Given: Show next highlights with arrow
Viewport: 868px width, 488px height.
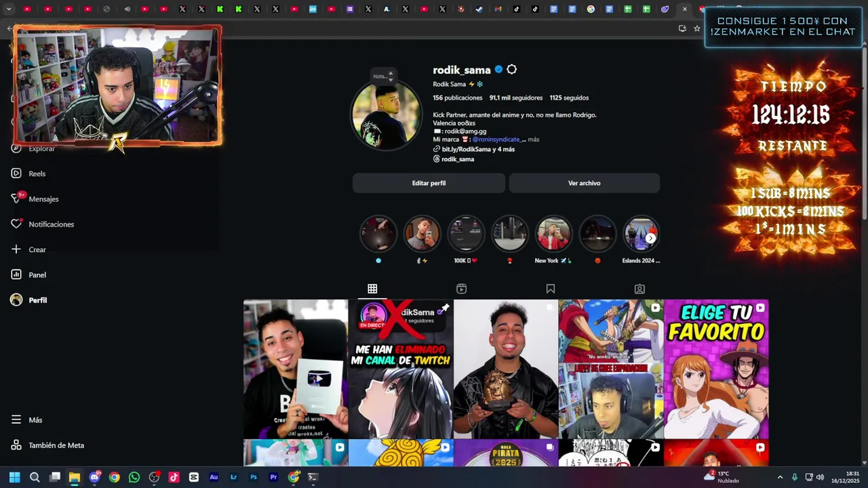Looking at the screenshot, I should (x=650, y=238).
